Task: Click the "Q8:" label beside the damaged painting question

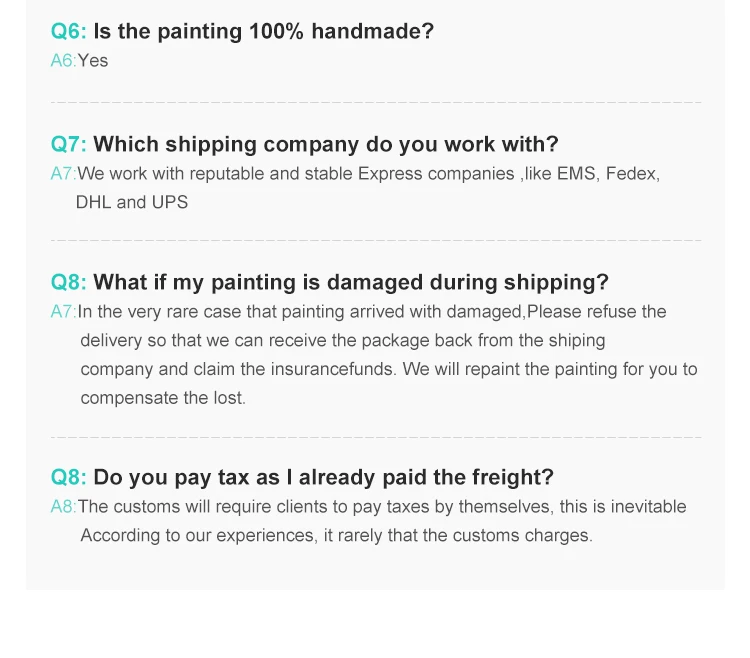Action: point(68,282)
